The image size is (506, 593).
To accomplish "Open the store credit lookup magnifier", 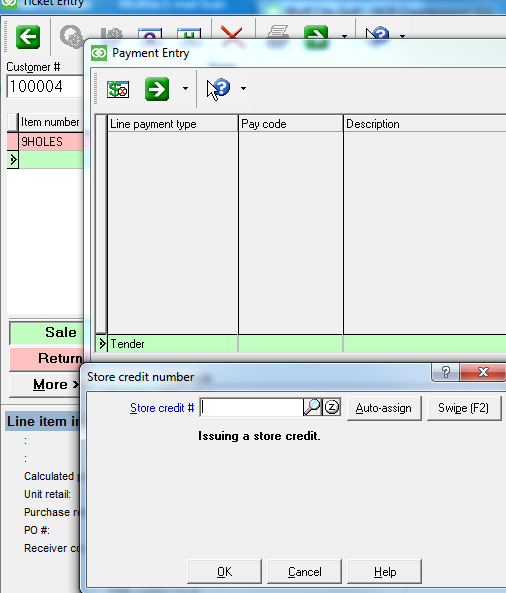I will (x=312, y=407).
